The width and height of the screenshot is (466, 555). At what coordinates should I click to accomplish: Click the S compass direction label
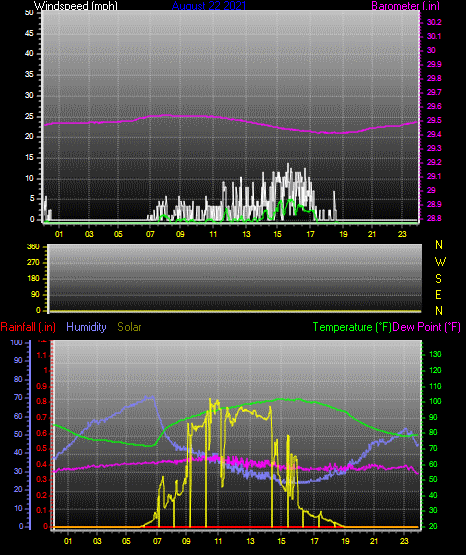click(438, 279)
